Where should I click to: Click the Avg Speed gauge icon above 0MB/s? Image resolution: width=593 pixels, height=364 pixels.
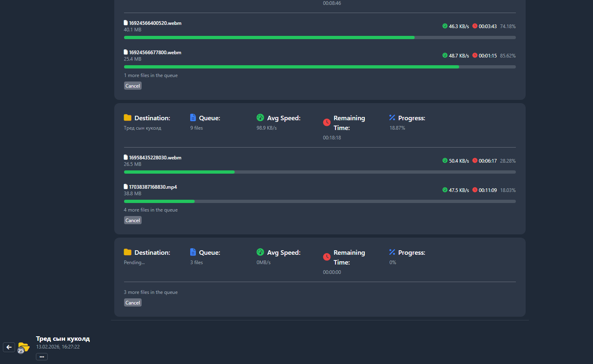tap(260, 252)
